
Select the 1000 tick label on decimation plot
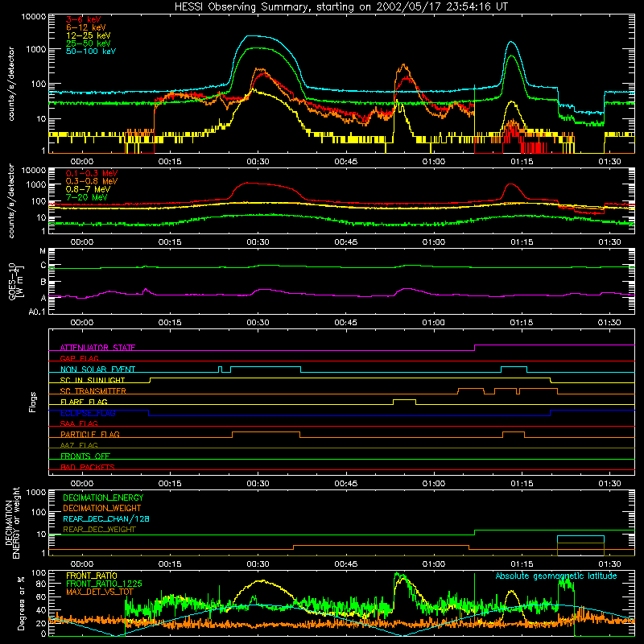35,492
